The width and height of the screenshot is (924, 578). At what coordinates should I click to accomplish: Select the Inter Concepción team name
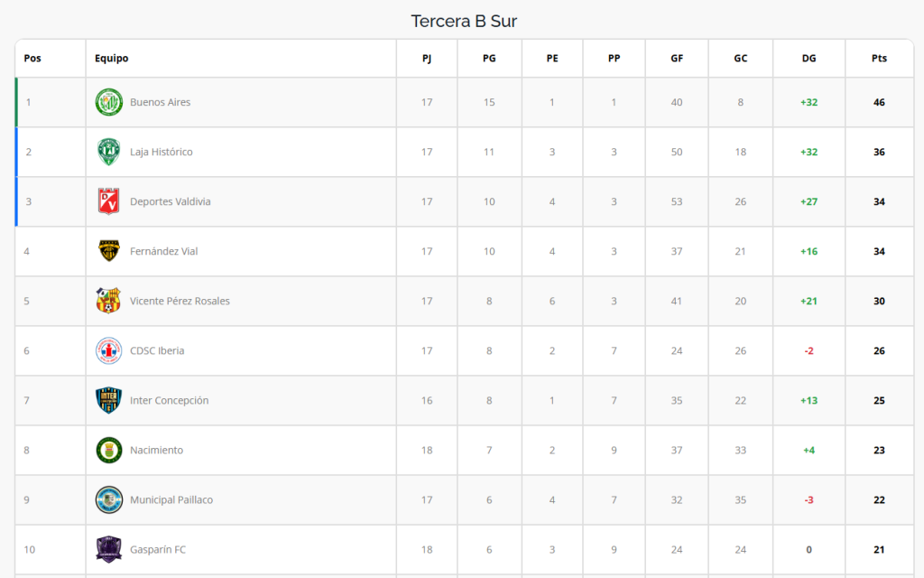[x=169, y=400]
